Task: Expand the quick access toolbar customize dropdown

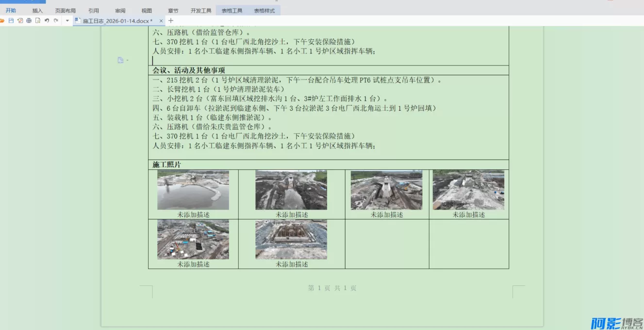Action: click(x=67, y=20)
